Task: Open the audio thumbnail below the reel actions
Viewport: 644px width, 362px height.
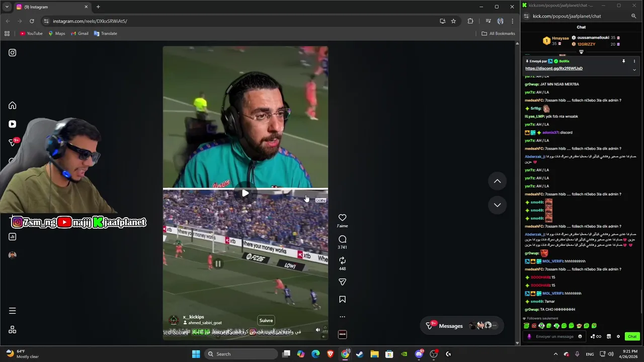Action: coord(342,334)
